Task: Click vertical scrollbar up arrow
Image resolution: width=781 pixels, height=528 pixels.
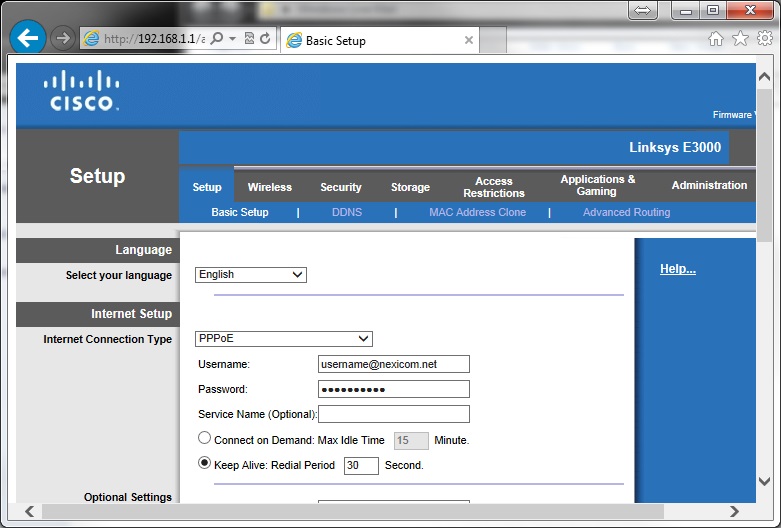Action: tap(764, 77)
